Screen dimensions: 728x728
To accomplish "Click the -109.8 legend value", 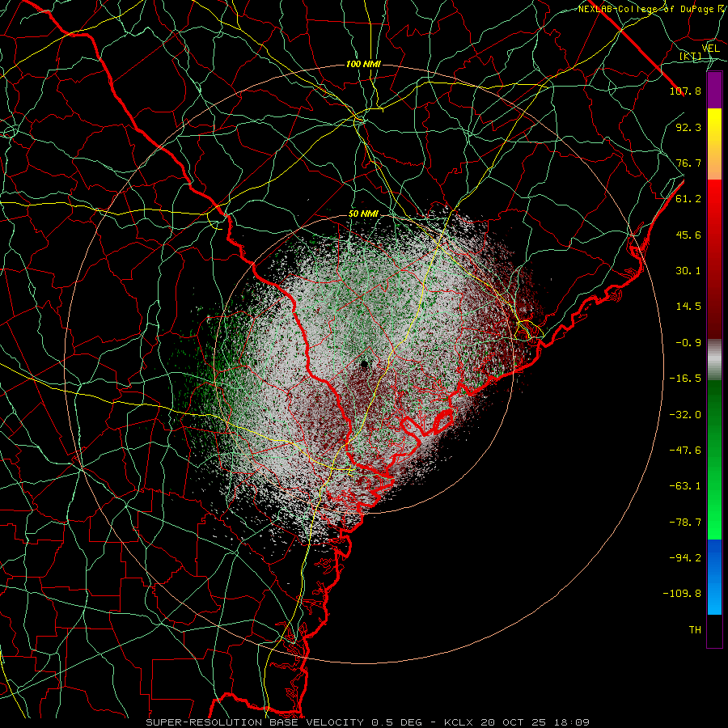I will click(682, 594).
